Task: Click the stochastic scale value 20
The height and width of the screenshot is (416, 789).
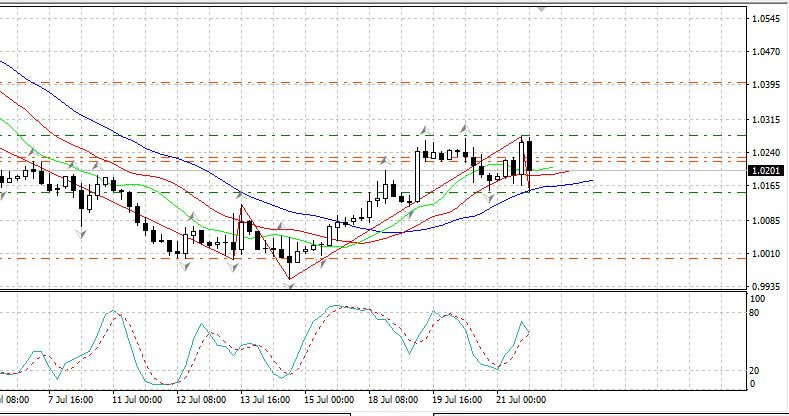Action: pyautogui.click(x=756, y=370)
